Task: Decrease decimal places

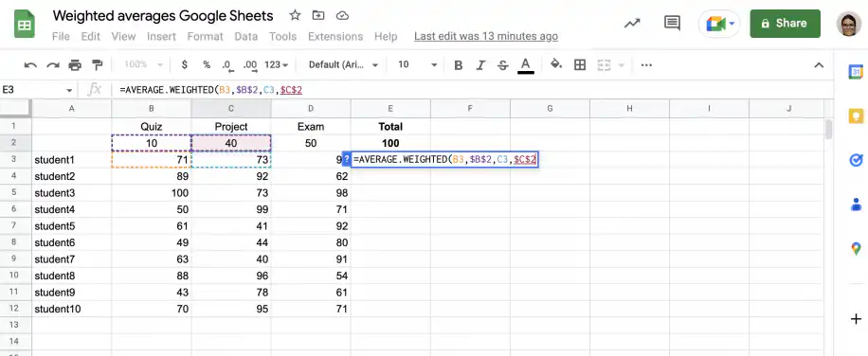Action: tap(227, 65)
